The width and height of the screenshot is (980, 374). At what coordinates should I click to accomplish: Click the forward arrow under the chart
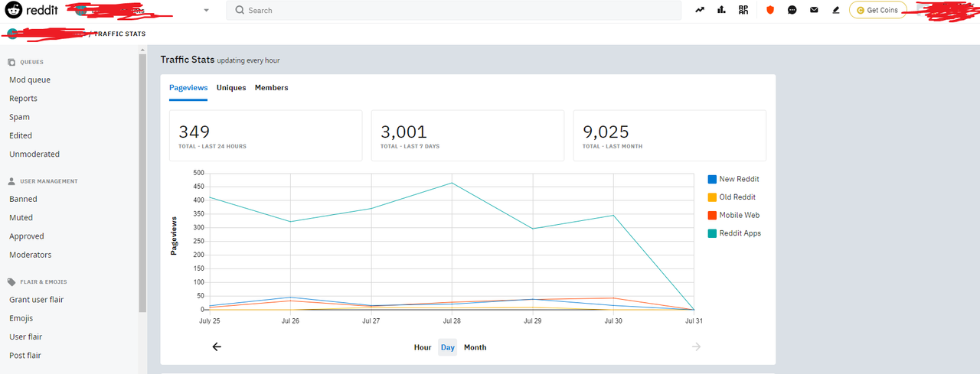(x=696, y=346)
